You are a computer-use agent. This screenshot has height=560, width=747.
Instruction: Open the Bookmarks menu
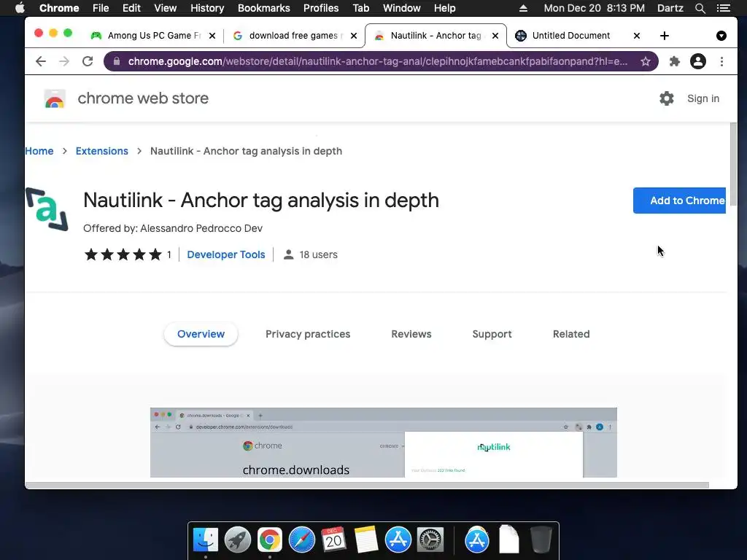coord(264,8)
